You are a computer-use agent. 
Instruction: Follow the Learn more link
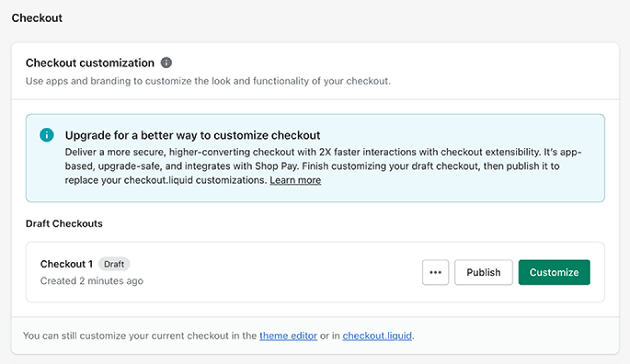click(295, 180)
